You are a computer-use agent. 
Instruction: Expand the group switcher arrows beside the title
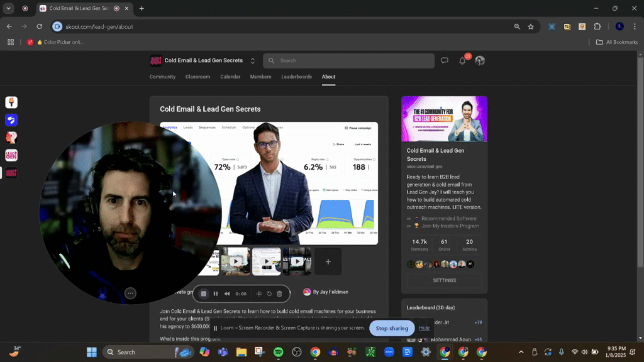(x=253, y=61)
